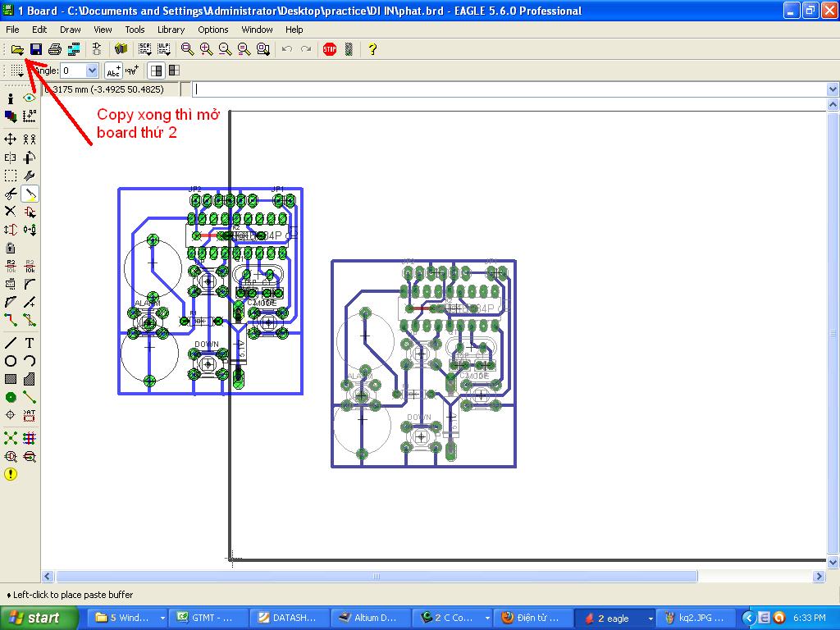The height and width of the screenshot is (630, 840).
Task: Select the Delete X tool
Action: pos(11,212)
